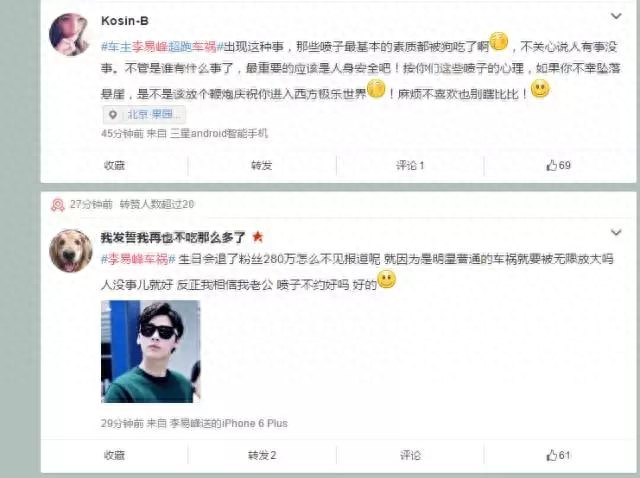Expand the options chevron on the second post
The image size is (640, 478).
pyautogui.click(x=616, y=232)
